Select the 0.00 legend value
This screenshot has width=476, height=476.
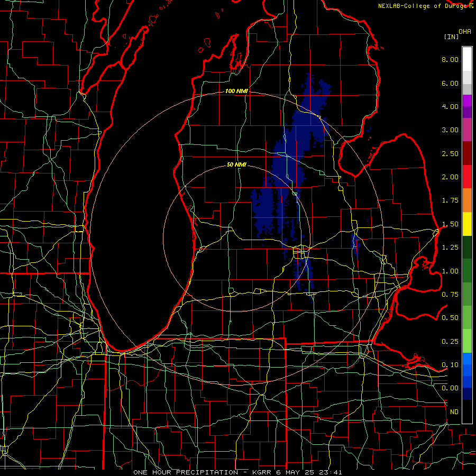click(x=450, y=388)
